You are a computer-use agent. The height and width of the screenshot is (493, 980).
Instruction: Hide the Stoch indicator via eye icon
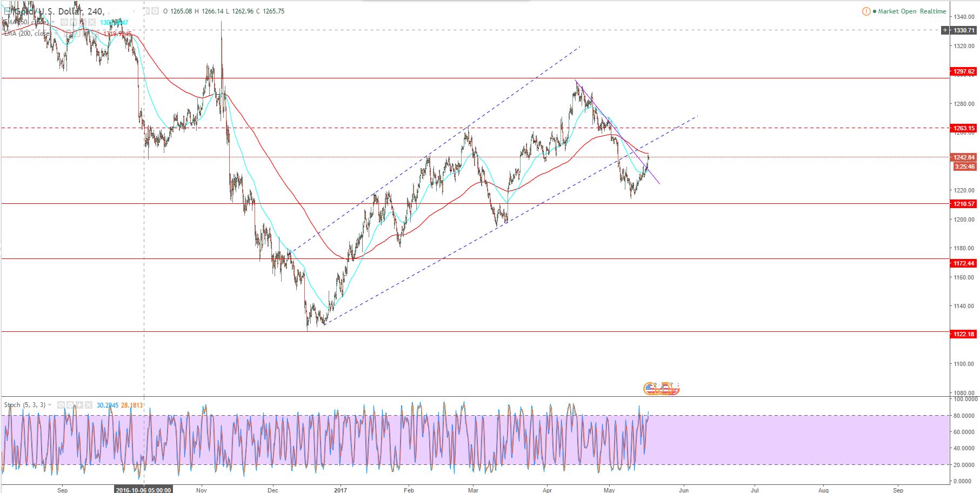pos(61,405)
